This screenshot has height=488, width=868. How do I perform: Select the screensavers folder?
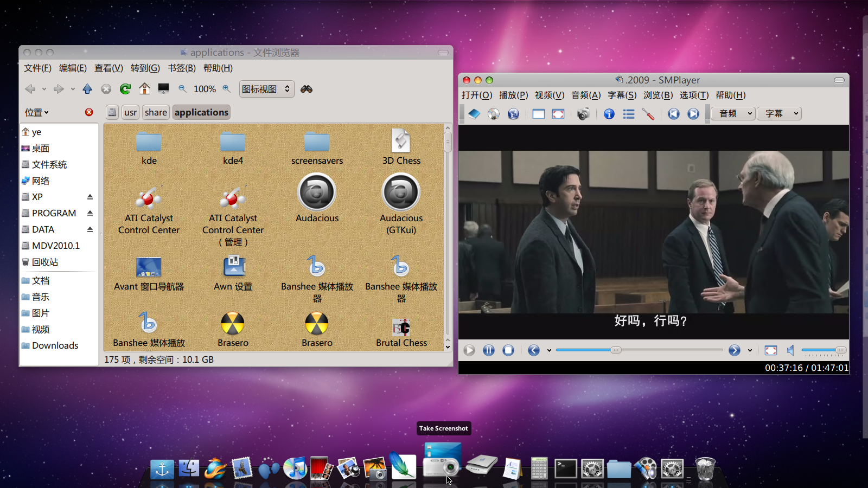pos(317,147)
